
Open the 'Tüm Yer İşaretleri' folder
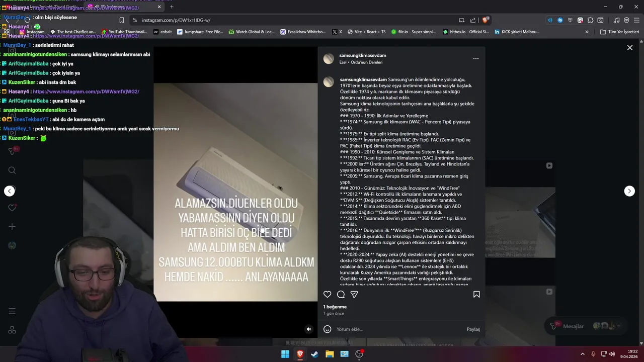click(619, 32)
